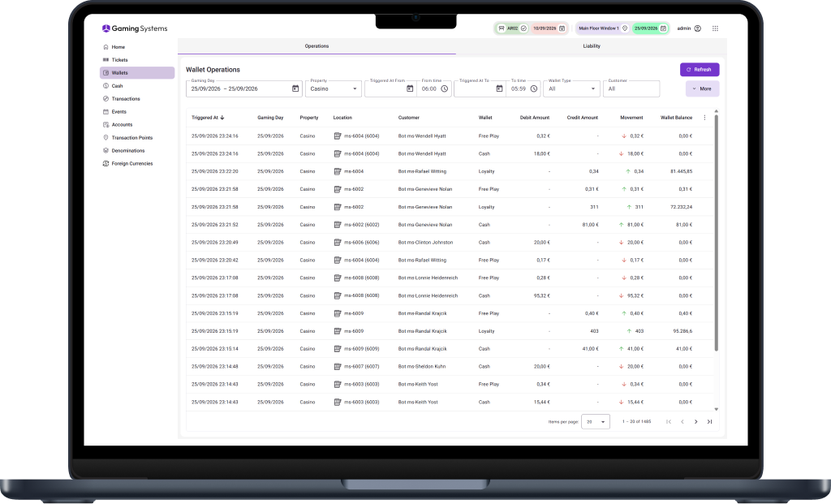Click the Location column header

[x=342, y=118]
